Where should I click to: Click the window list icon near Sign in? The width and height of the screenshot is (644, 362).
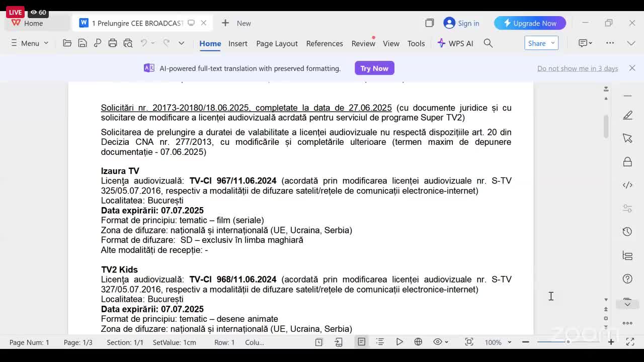(x=429, y=23)
